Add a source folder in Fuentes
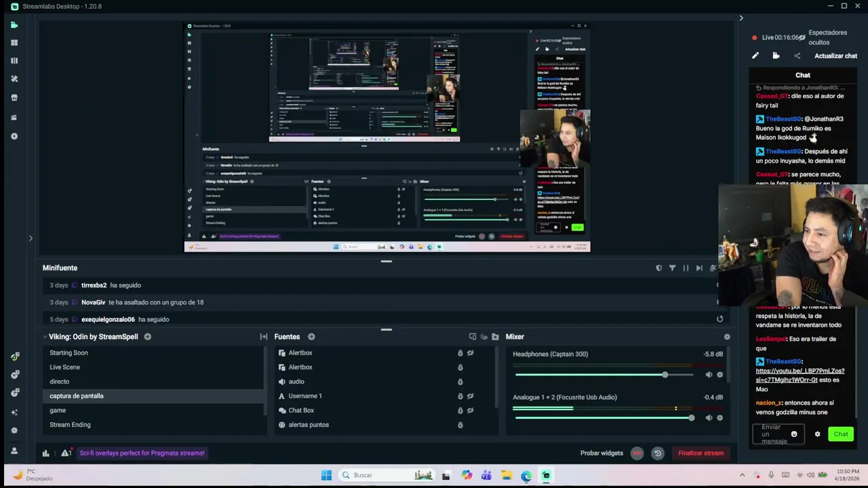 [x=495, y=337]
